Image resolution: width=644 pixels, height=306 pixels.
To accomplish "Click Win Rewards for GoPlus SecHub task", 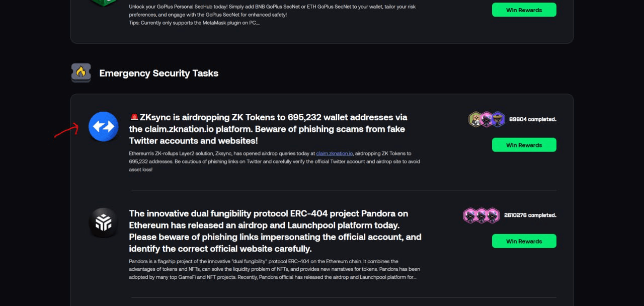I will tap(524, 10).
